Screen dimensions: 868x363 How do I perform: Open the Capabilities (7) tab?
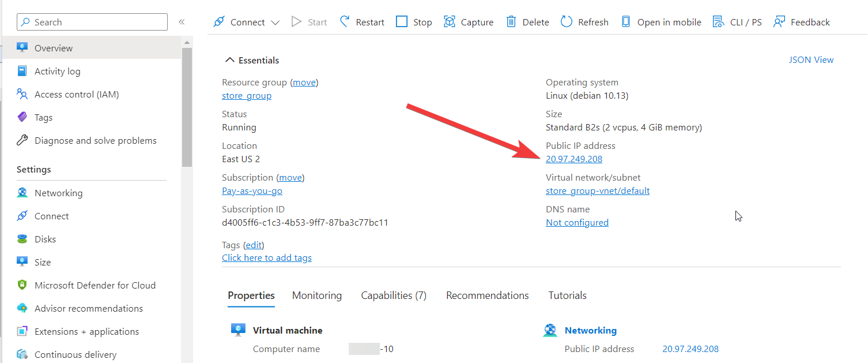394,295
